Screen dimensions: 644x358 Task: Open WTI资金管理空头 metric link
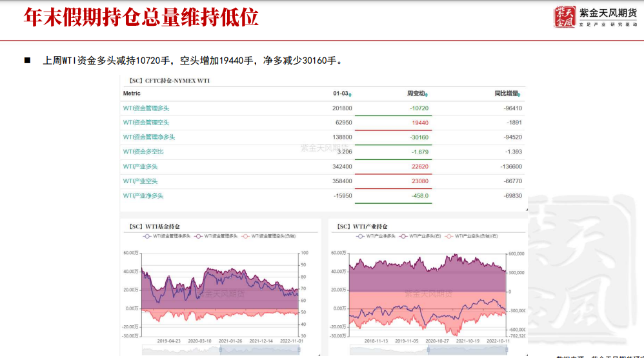(146, 123)
